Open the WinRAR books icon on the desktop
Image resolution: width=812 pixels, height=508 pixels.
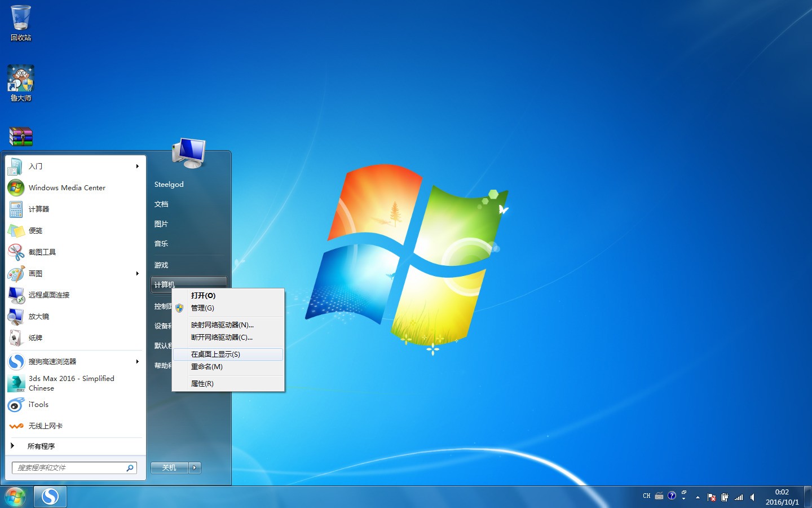click(x=21, y=137)
